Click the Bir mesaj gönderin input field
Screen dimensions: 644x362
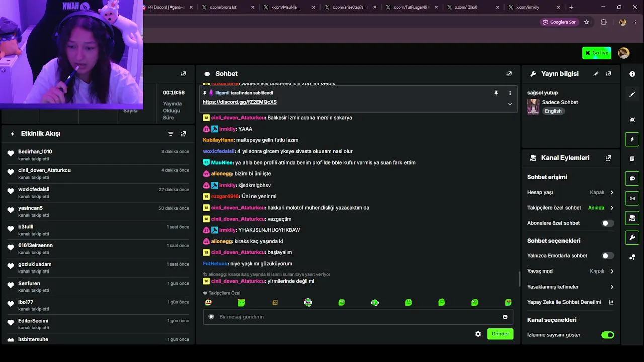[358, 317]
